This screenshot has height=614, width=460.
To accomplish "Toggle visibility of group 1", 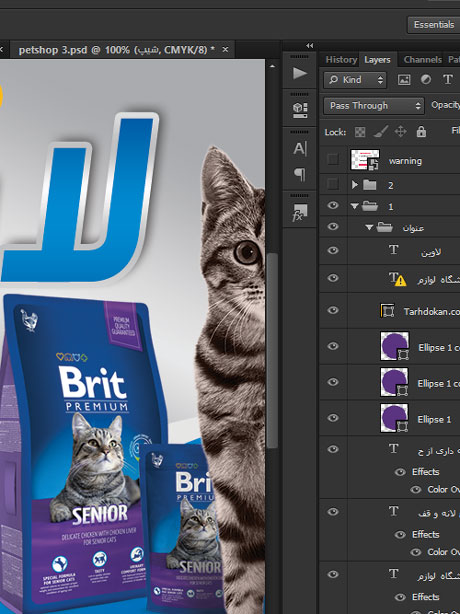I will 333,206.
